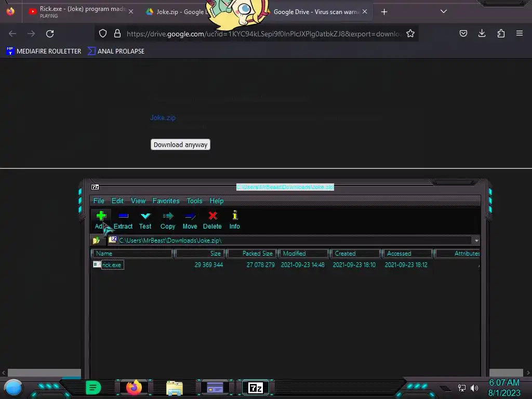Click the Add button in 7-Zip toolbar
The height and width of the screenshot is (399, 532).
point(101,220)
